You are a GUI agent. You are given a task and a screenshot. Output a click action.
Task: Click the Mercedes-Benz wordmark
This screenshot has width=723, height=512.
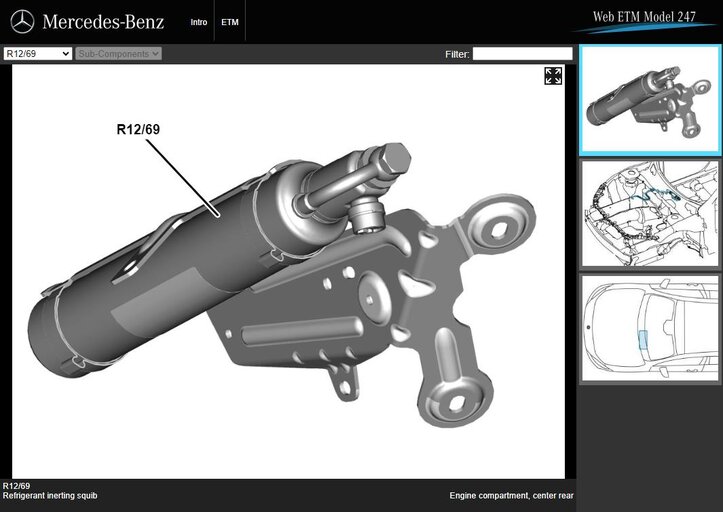[x=103, y=22]
